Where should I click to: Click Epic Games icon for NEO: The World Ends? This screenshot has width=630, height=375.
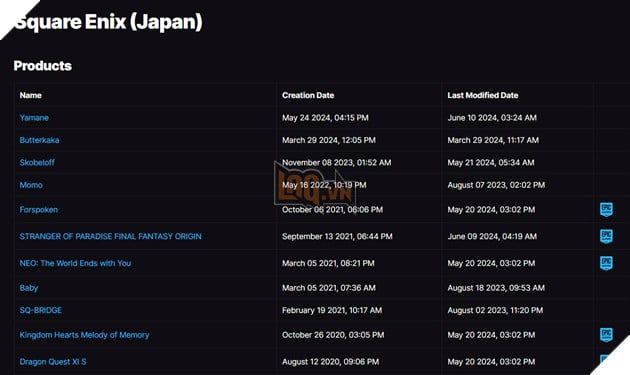606,263
